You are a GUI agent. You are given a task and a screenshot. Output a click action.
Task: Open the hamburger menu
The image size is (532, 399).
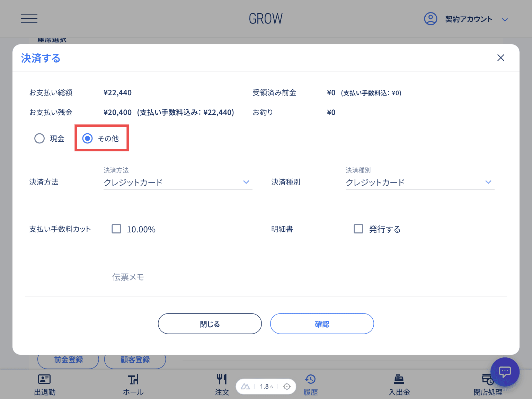pyautogui.click(x=29, y=19)
